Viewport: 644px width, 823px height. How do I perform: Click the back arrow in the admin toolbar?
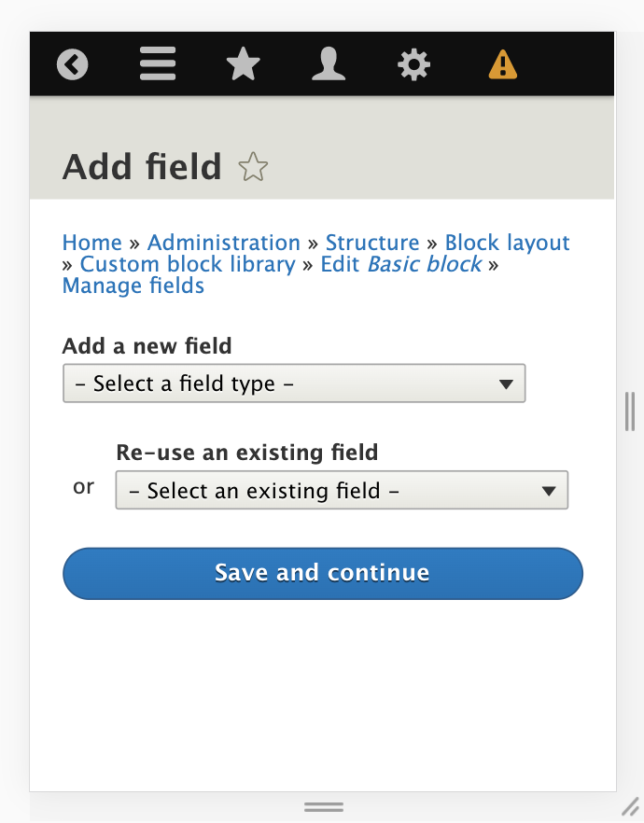[72, 63]
